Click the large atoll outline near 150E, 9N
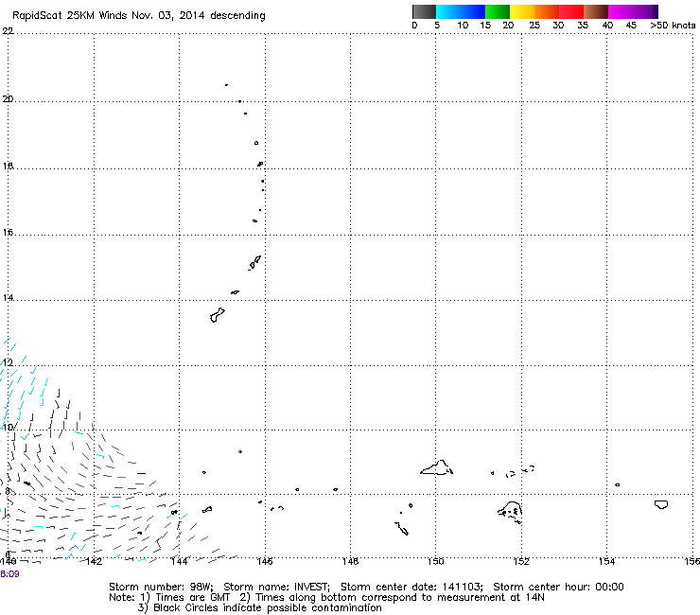Screen dimensions: 700x615 437,467
